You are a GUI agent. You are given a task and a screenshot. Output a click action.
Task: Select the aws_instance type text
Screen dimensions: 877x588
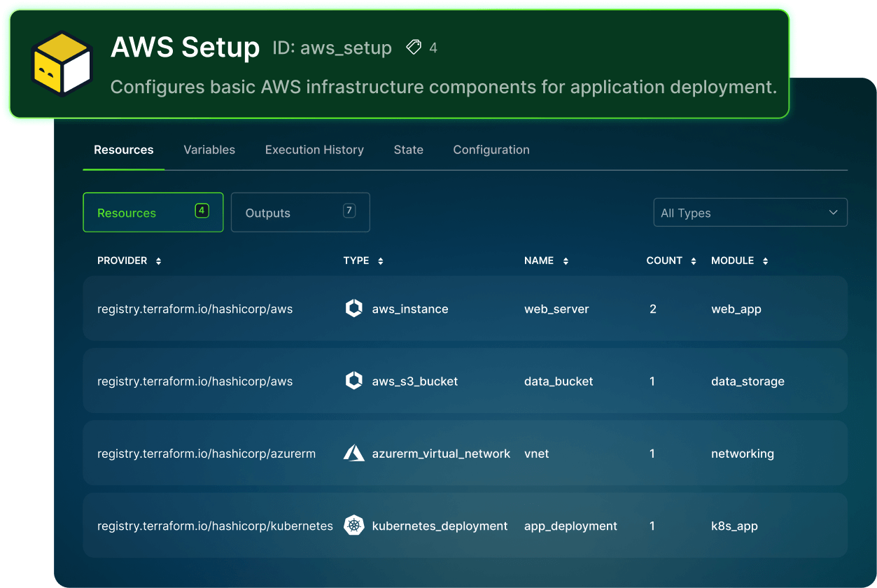pyautogui.click(x=410, y=309)
